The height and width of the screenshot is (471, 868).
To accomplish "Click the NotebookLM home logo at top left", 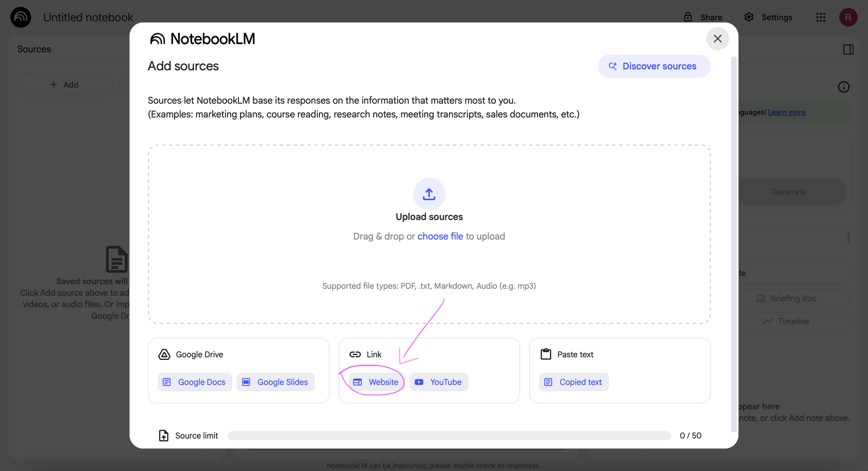I will click(x=20, y=17).
